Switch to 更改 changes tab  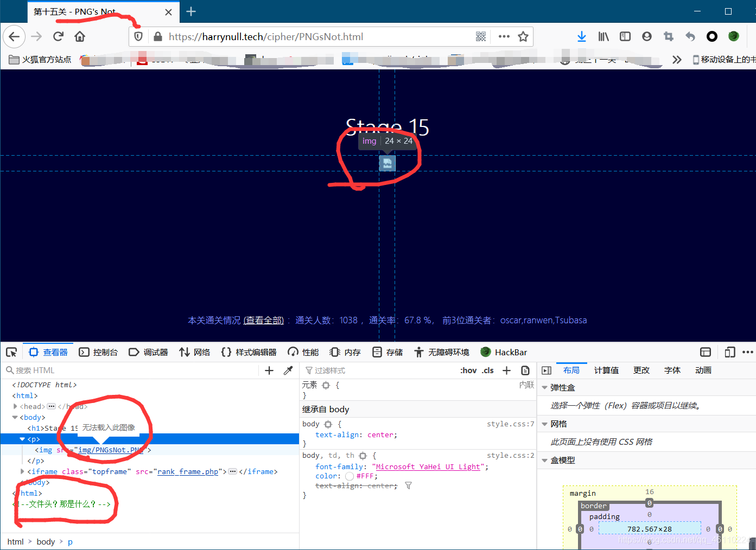(x=641, y=370)
